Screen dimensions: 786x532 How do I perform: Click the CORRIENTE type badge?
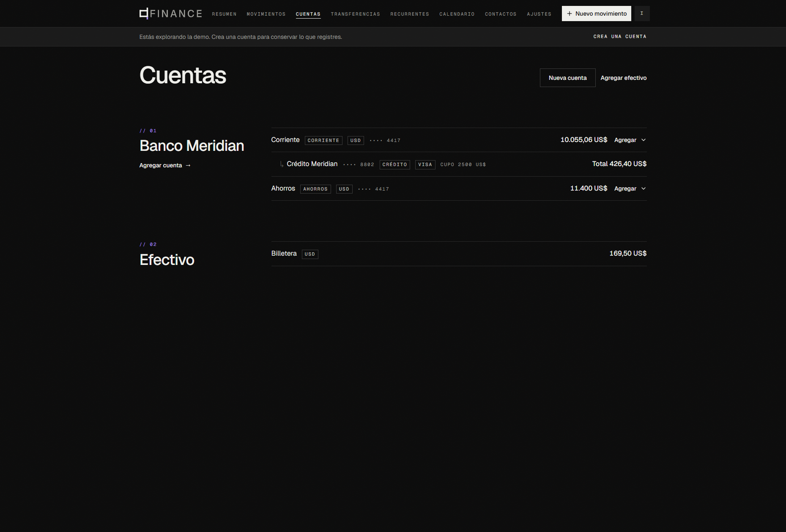click(x=323, y=140)
